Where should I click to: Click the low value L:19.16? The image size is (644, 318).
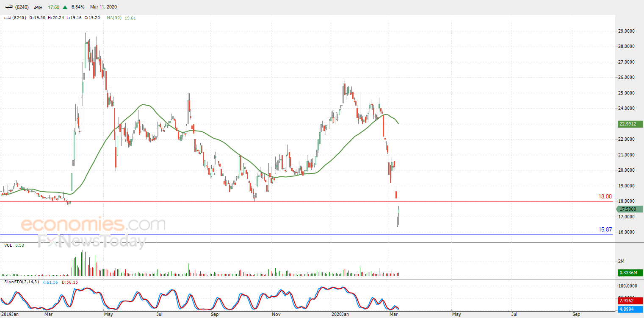point(74,18)
